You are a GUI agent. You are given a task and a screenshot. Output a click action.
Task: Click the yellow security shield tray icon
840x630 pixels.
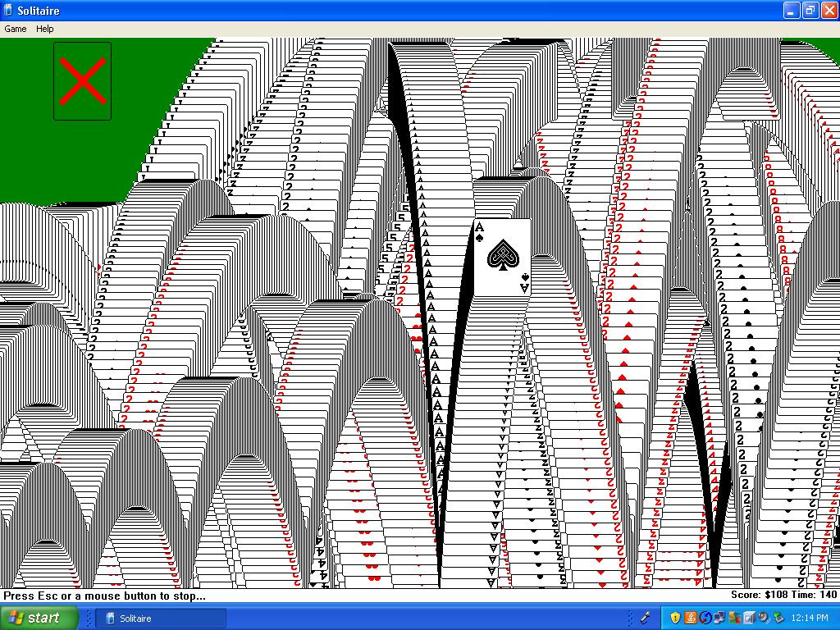[x=675, y=618]
